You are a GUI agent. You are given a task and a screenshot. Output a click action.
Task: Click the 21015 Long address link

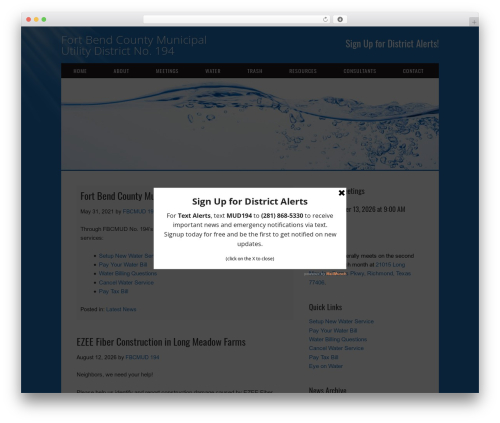coord(390,265)
